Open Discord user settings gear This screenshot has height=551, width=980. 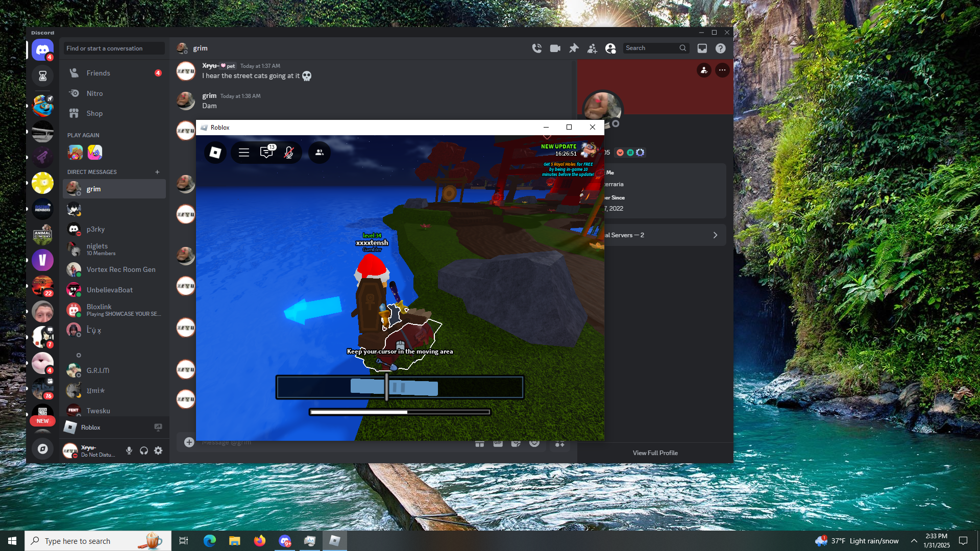pyautogui.click(x=158, y=450)
